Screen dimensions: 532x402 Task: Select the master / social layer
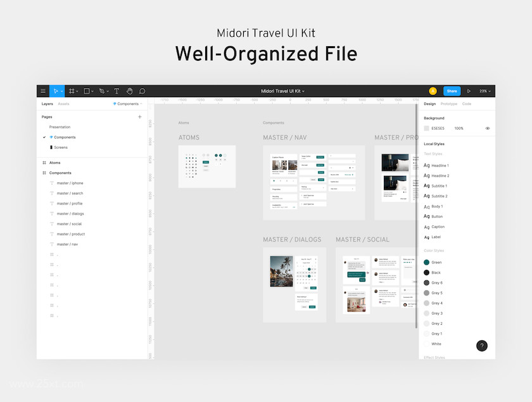coord(69,224)
